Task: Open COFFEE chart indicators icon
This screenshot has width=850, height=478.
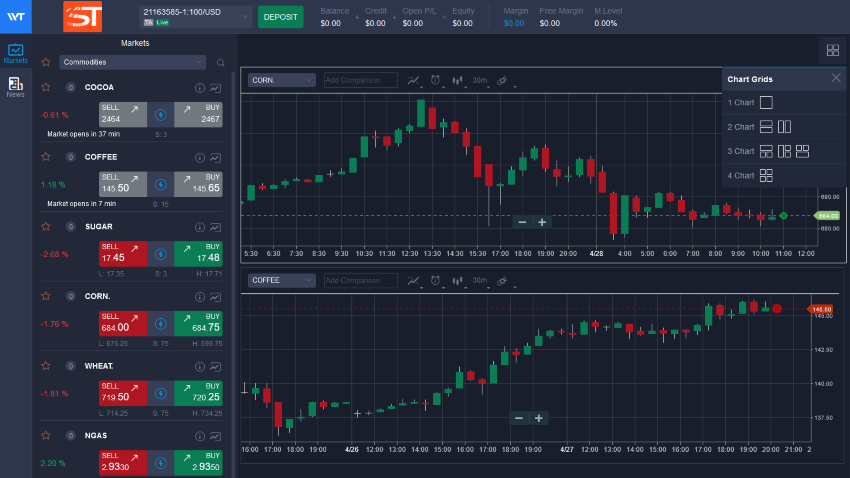Action: 414,281
